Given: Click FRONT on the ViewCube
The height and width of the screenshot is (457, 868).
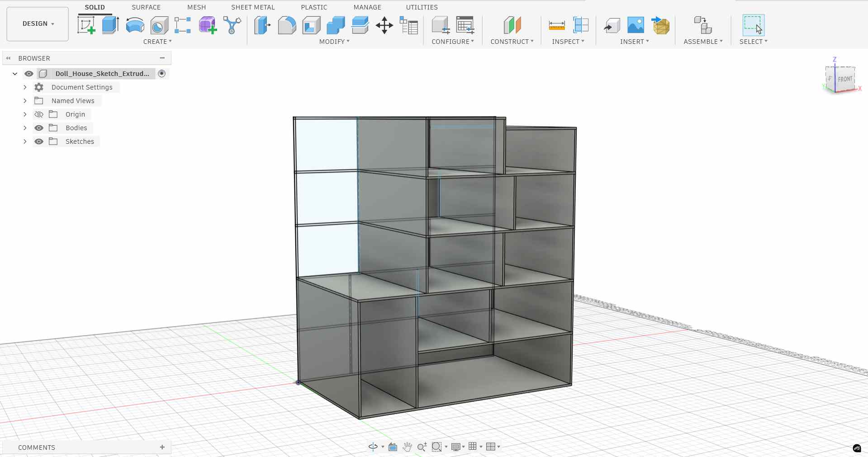Looking at the screenshot, I should (845, 79).
